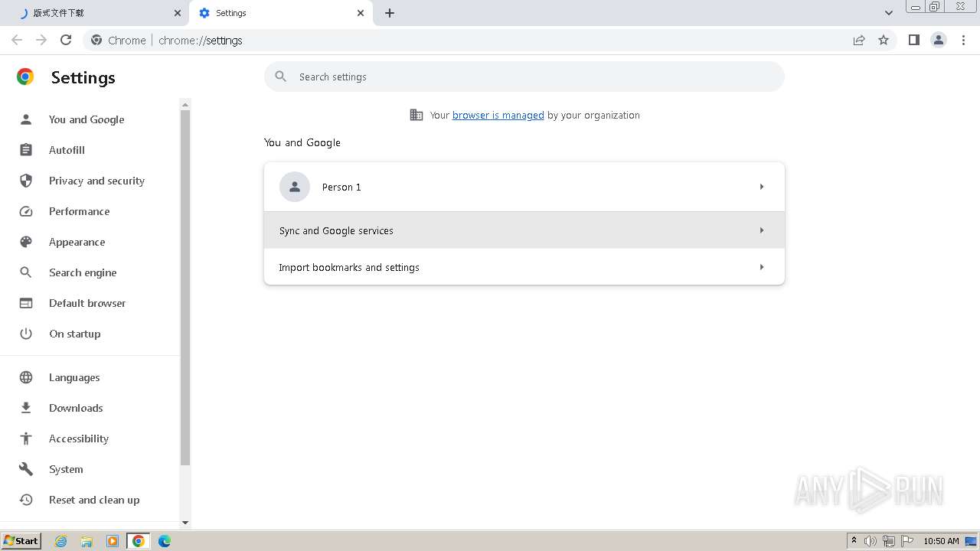The image size is (980, 551).
Task: Close the 版式文件下载 tab
Action: (178, 13)
